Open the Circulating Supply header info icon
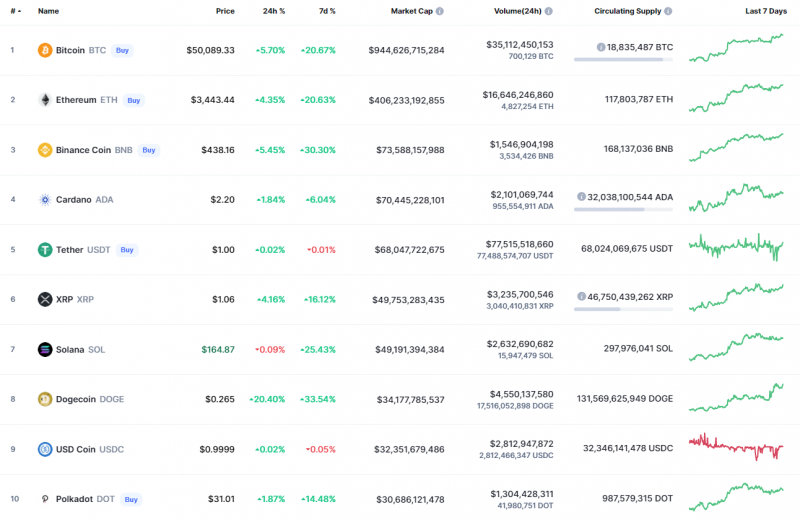The width and height of the screenshot is (800, 520). click(x=668, y=11)
